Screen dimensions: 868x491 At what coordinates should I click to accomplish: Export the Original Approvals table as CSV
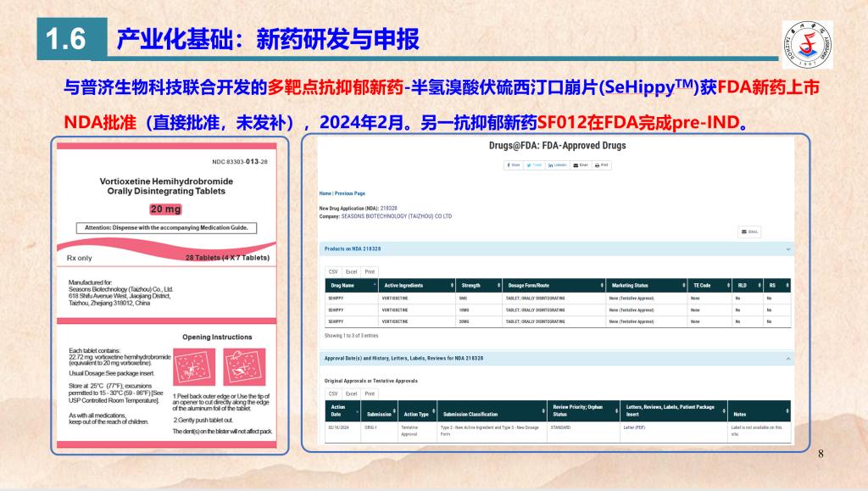click(x=332, y=393)
